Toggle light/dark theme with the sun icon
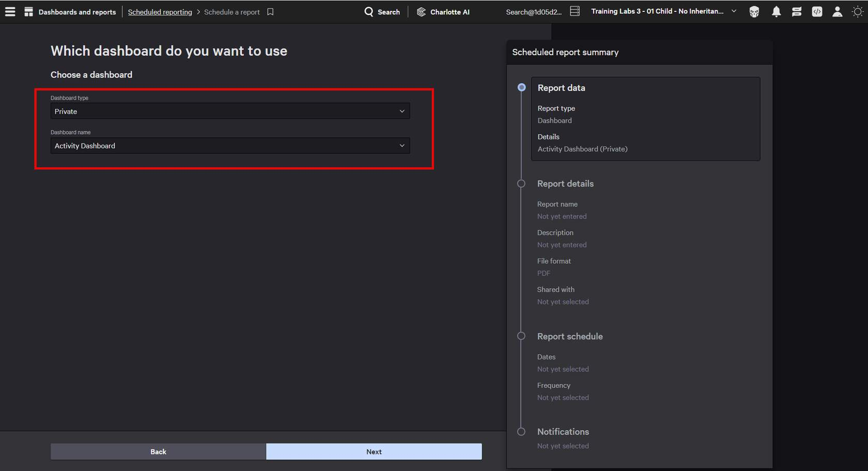The width and height of the screenshot is (868, 471). click(x=857, y=11)
